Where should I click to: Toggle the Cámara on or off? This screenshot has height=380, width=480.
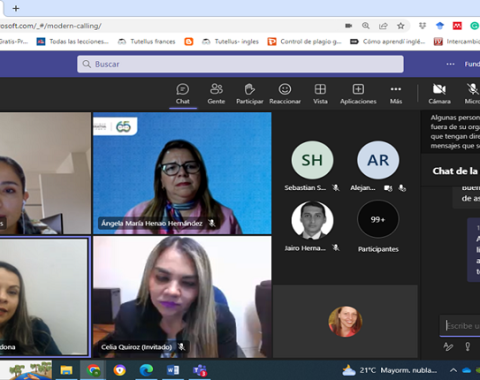pyautogui.click(x=439, y=94)
